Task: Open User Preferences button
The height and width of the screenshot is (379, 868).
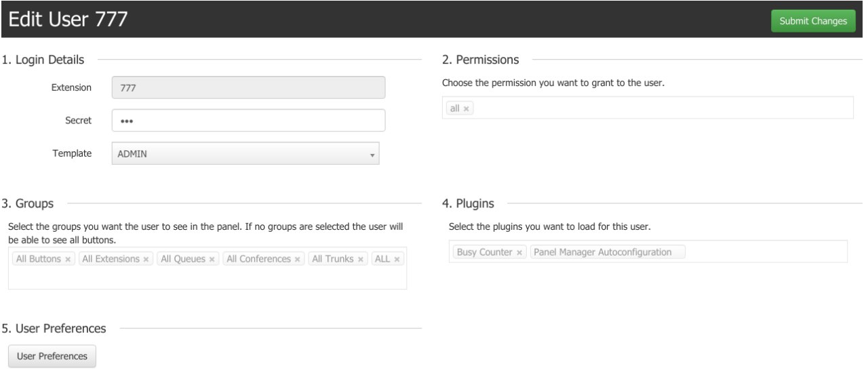Action: coord(52,356)
